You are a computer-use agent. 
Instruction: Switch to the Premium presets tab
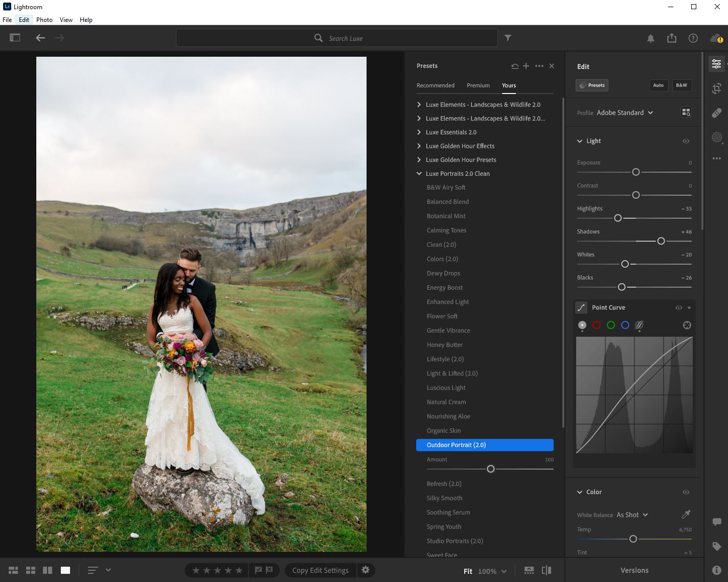pos(478,85)
